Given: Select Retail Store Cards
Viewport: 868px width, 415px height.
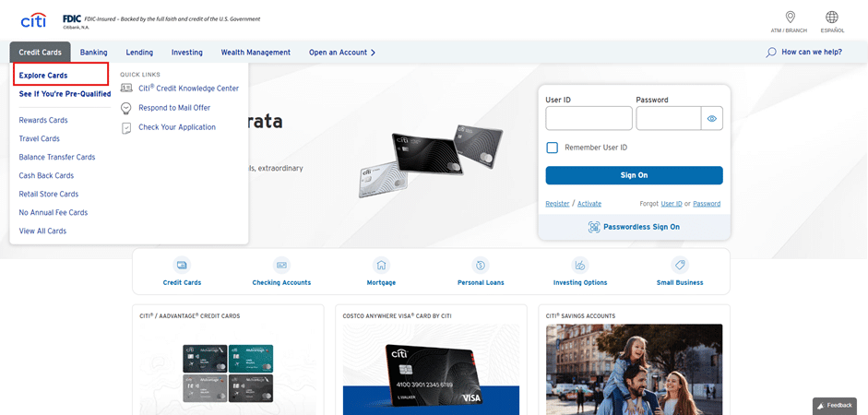Looking at the screenshot, I should 49,195.
